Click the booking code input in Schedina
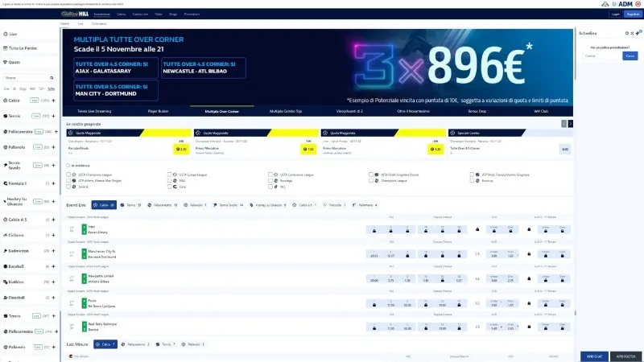Viewport: 644px width, 362px height. coord(601,56)
